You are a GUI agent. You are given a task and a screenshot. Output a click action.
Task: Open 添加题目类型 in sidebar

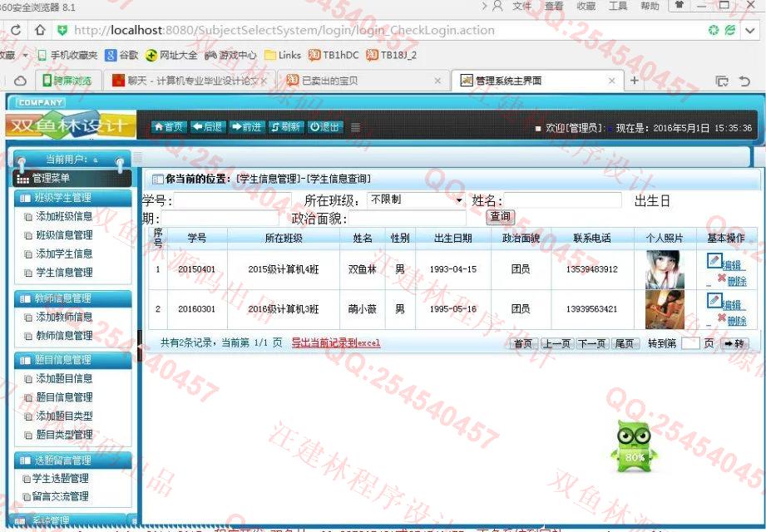pyautogui.click(x=64, y=416)
